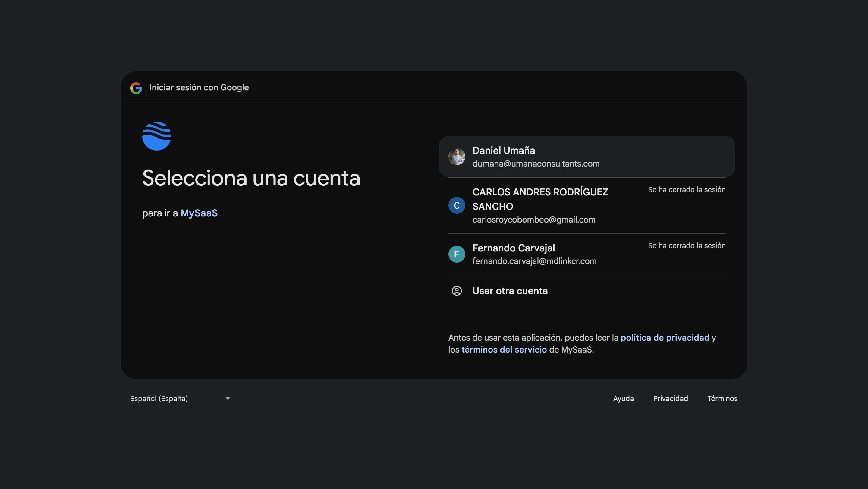Open the Privacidad footer link
Screen dimensions: 868x489
pos(670,398)
